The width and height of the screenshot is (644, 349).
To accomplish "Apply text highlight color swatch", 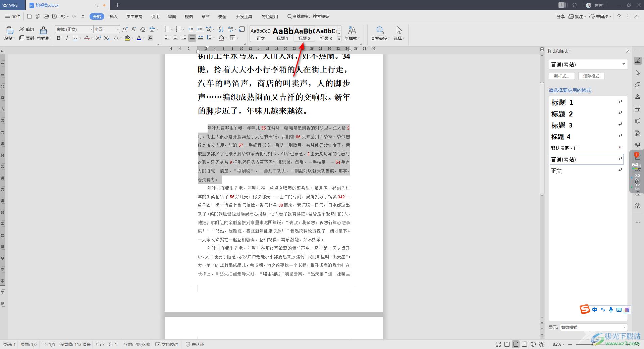I will tap(127, 38).
